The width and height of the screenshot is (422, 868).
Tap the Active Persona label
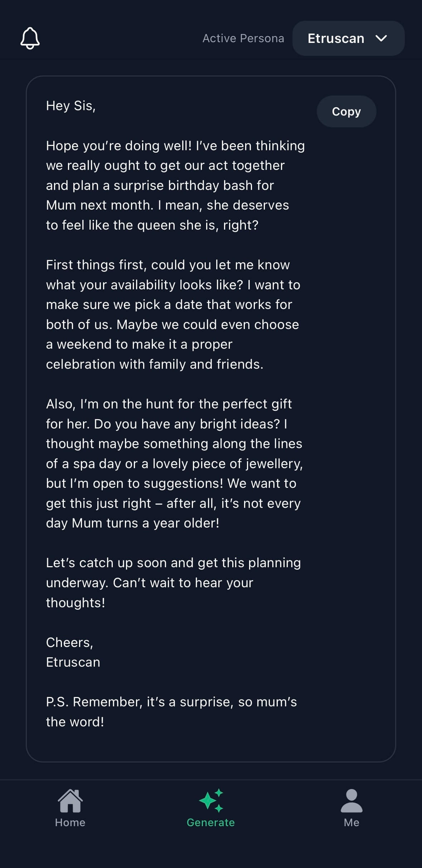tap(243, 38)
